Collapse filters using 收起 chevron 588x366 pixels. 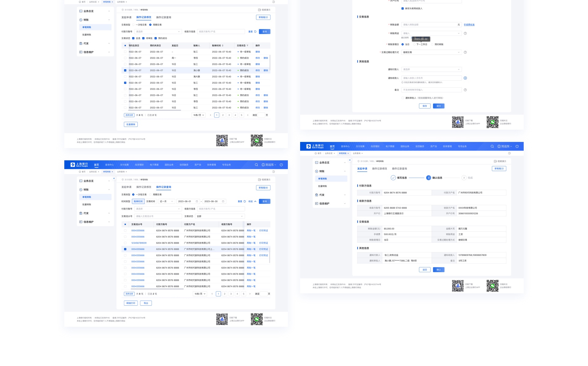click(x=255, y=201)
